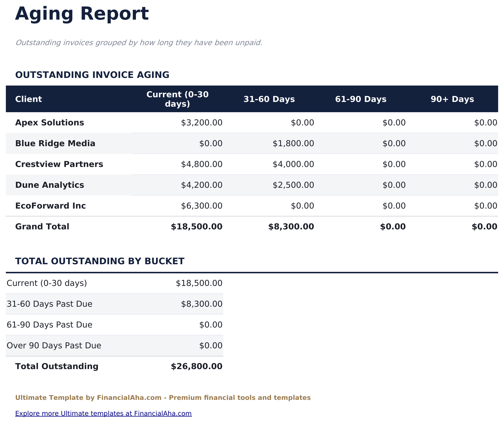
Task: Select the Blue Ridge Media row label
Action: 55,143
